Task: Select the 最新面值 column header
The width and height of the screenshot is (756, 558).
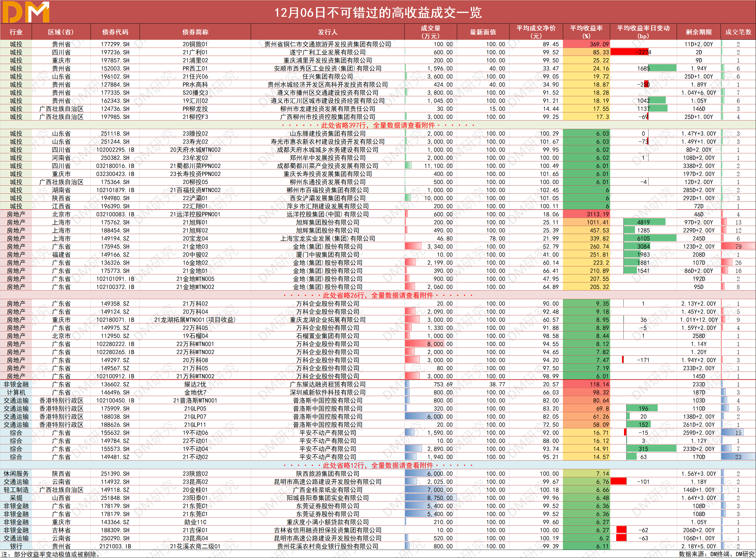Action: (483, 32)
